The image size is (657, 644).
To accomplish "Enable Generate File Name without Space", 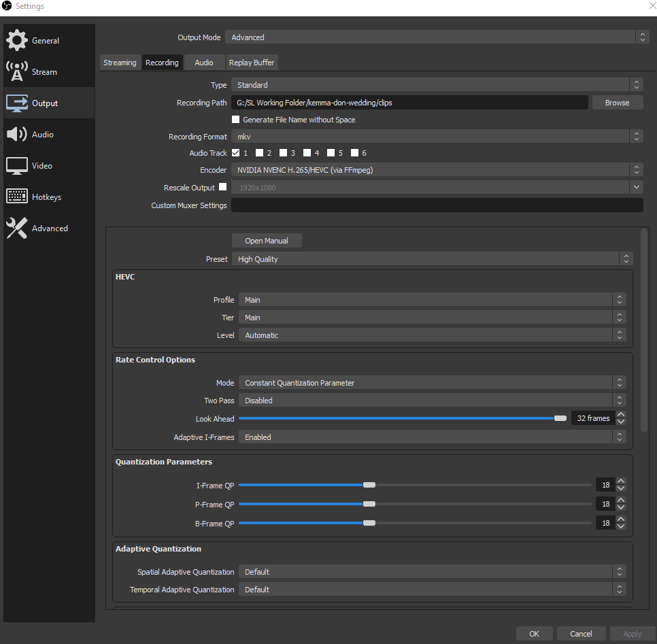I will pos(236,120).
